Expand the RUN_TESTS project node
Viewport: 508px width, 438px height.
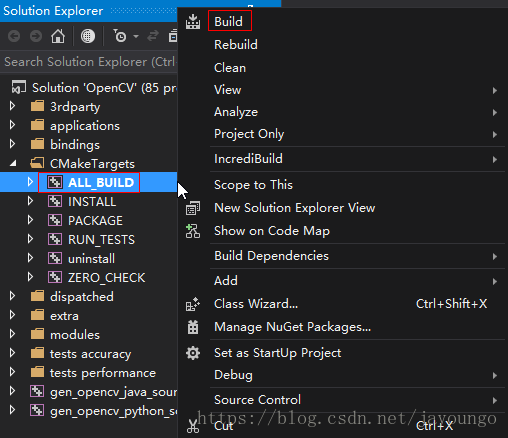click(x=30, y=239)
